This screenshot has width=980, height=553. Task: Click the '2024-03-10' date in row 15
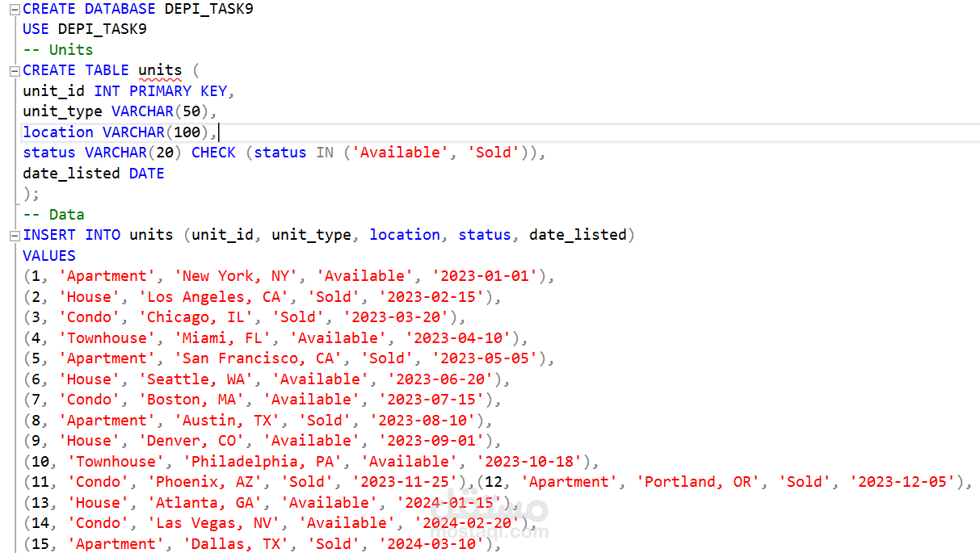[431, 543]
